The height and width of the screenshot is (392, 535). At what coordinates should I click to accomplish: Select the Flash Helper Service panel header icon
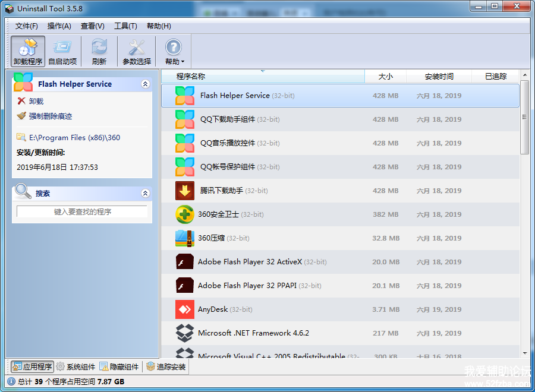(23, 82)
